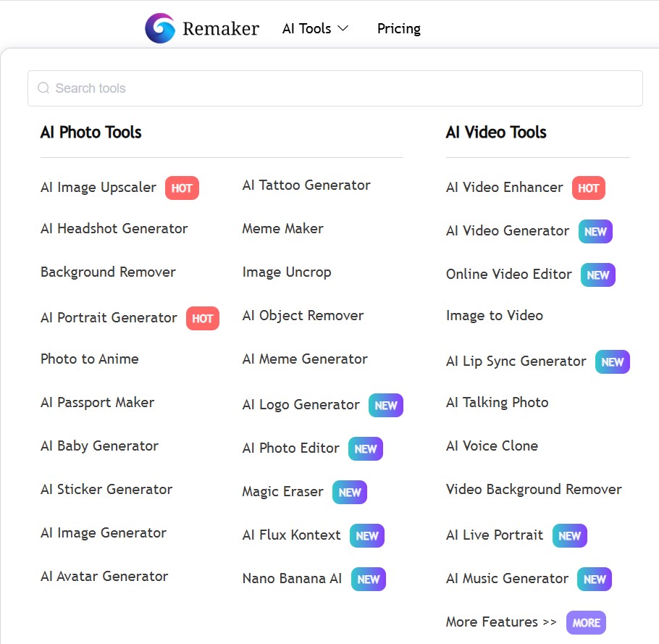Viewport: 659px width, 644px height.
Task: Open the AI Flux Kontext tool
Action: [x=291, y=535]
